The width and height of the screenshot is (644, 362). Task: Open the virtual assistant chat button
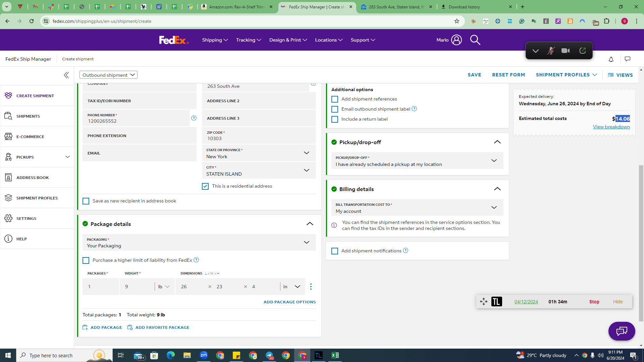[622, 331]
